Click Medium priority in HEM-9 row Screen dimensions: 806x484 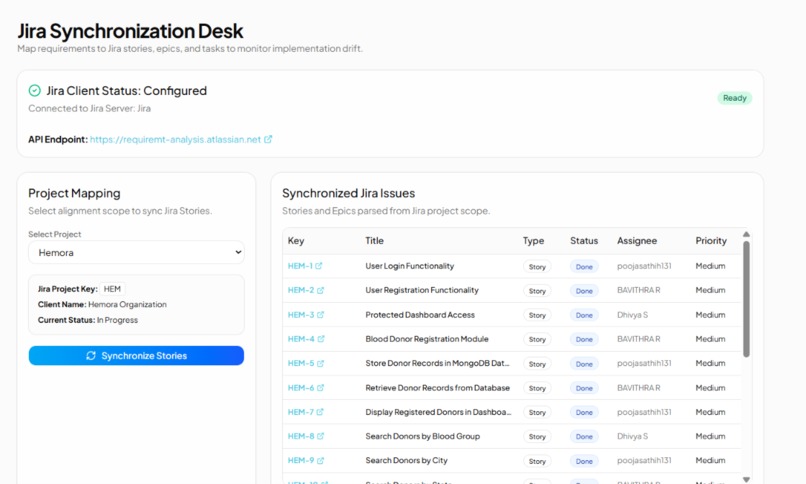coord(710,460)
